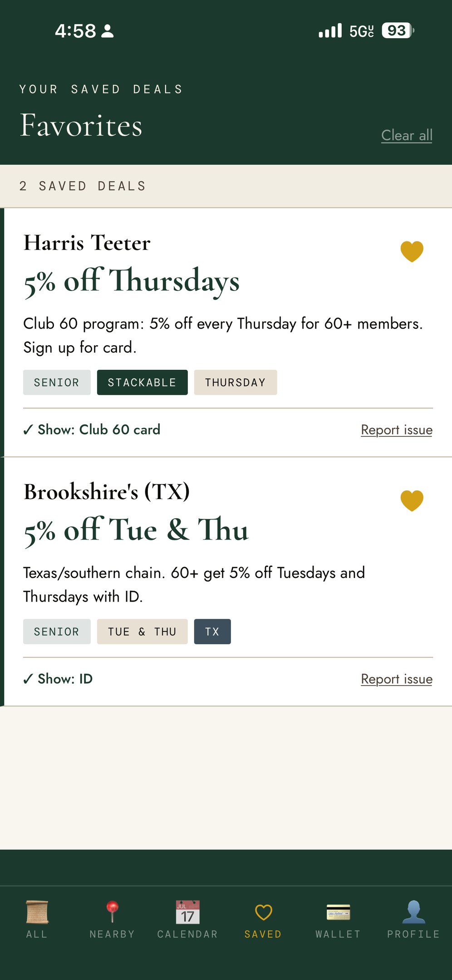Click the Clear all link
452x980 pixels.
point(407,135)
